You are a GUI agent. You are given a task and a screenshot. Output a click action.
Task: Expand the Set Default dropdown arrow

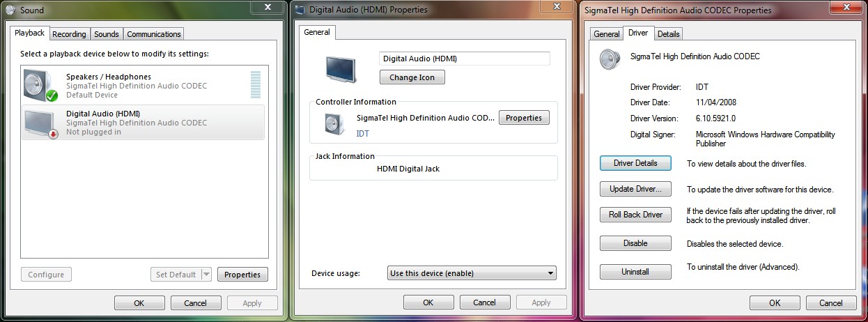coord(206,275)
